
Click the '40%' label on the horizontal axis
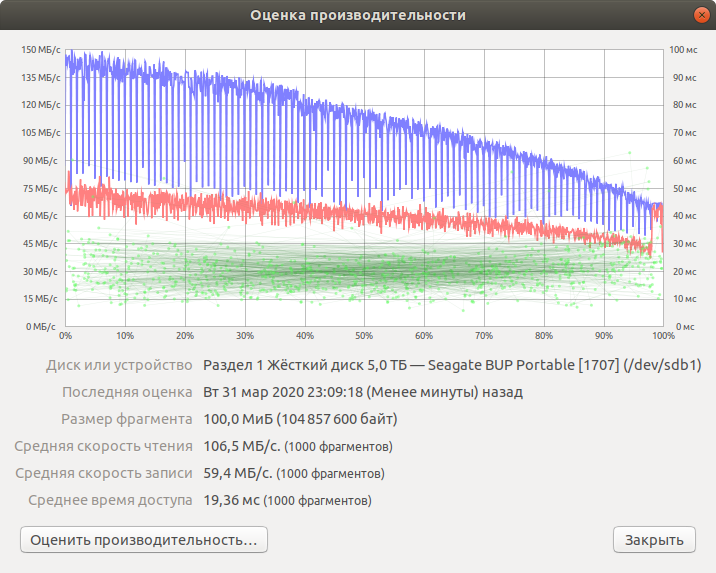305,336
